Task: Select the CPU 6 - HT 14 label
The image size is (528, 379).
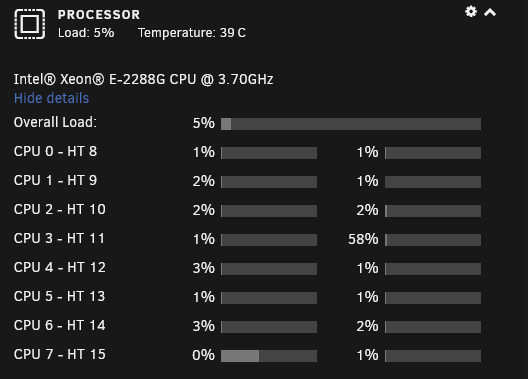Action: pyautogui.click(x=60, y=325)
